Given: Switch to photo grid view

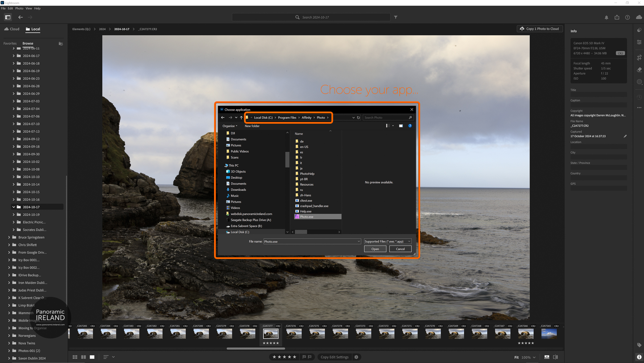Looking at the screenshot, I should click(75, 357).
